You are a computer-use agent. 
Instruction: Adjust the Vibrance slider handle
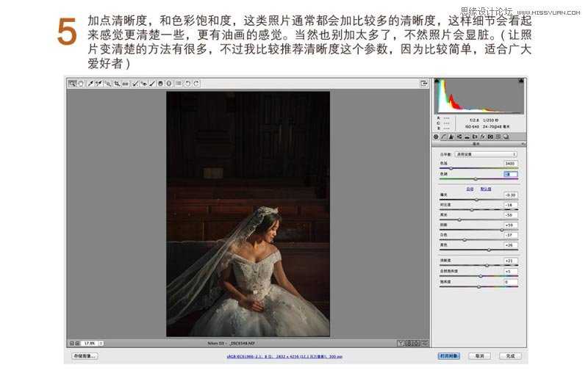point(481,276)
